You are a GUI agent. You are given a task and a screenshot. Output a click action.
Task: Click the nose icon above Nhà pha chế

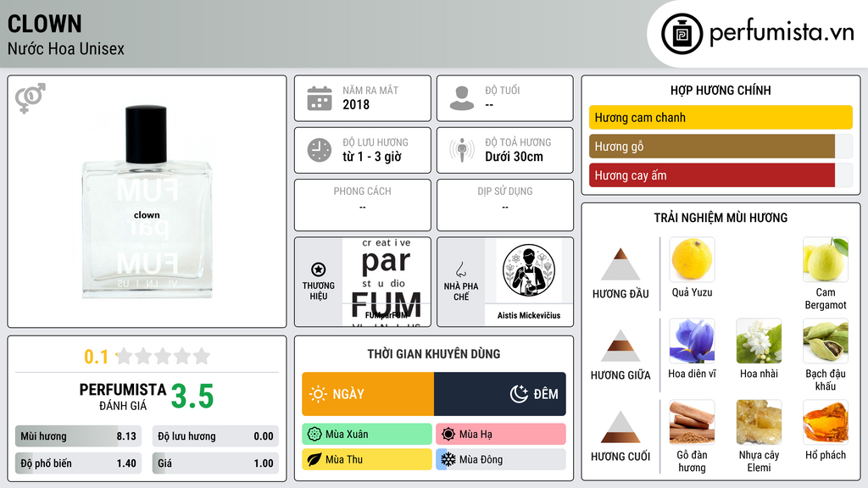click(460, 269)
